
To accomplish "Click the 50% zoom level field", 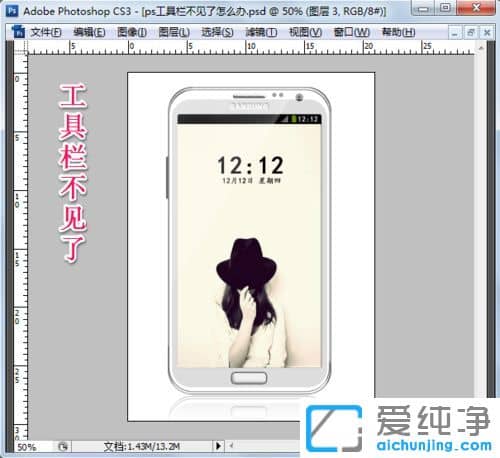I will (33, 447).
